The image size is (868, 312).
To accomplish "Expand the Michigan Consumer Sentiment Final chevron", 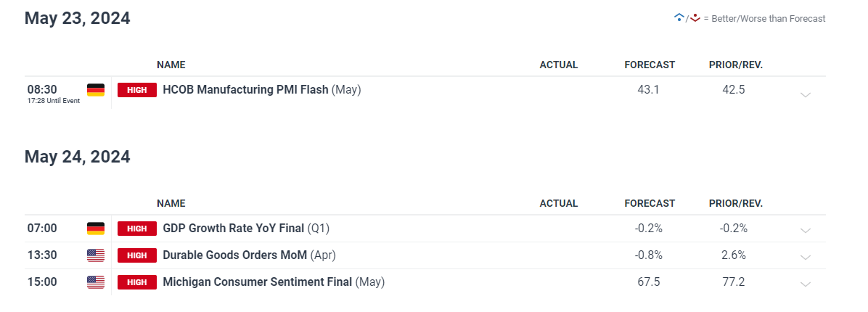I will point(806,284).
